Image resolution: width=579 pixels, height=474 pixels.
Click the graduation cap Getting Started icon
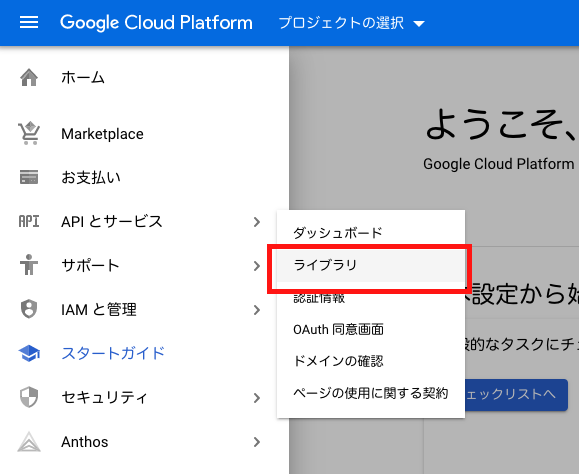29,353
